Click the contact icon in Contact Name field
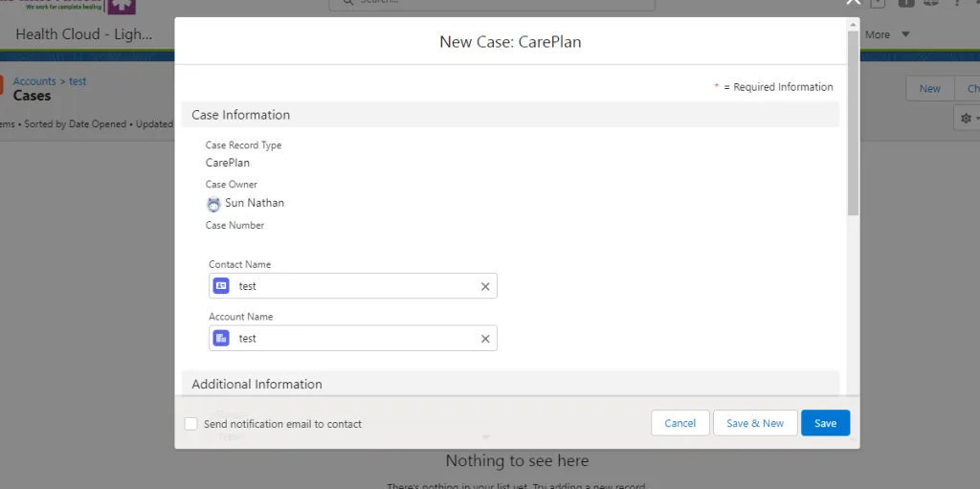 click(221, 286)
